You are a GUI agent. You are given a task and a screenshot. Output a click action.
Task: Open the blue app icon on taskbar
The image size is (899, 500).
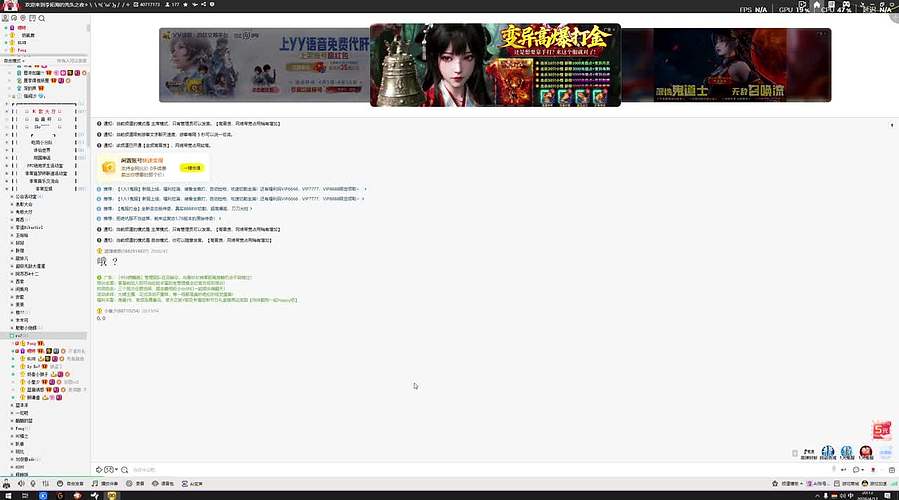[x=43, y=495]
